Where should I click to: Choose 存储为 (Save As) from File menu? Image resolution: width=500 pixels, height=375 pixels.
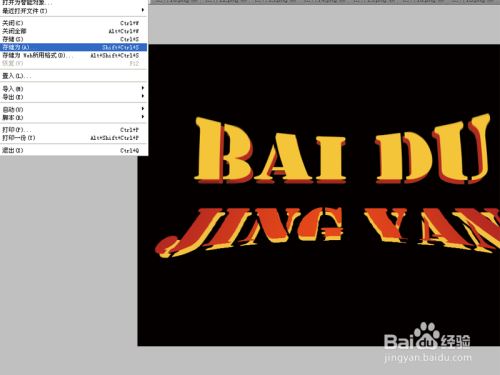[74, 47]
